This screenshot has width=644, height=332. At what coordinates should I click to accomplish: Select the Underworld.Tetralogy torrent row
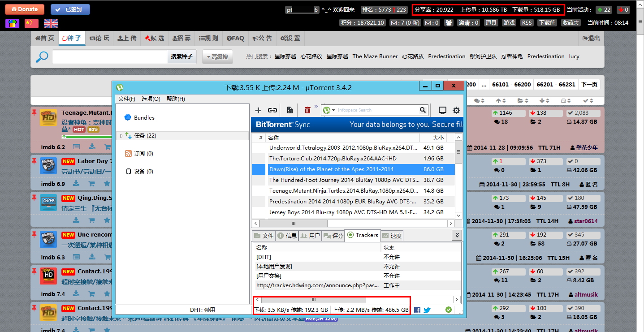pos(353,147)
